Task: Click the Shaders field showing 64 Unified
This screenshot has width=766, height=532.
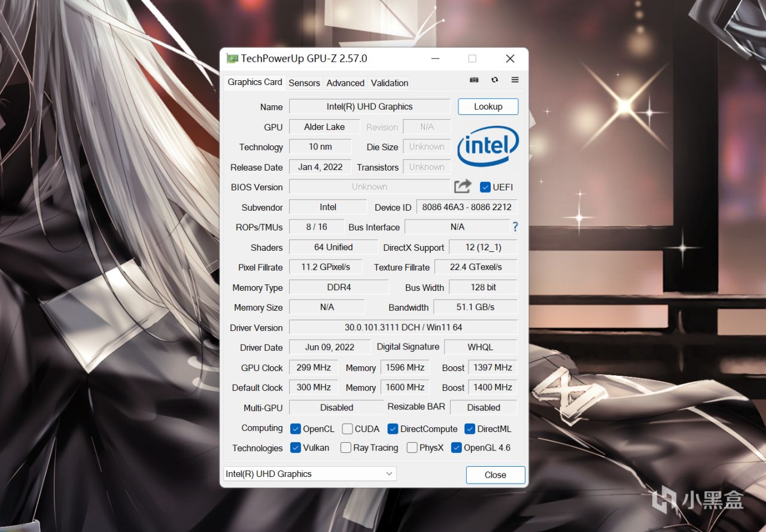Action: point(333,247)
